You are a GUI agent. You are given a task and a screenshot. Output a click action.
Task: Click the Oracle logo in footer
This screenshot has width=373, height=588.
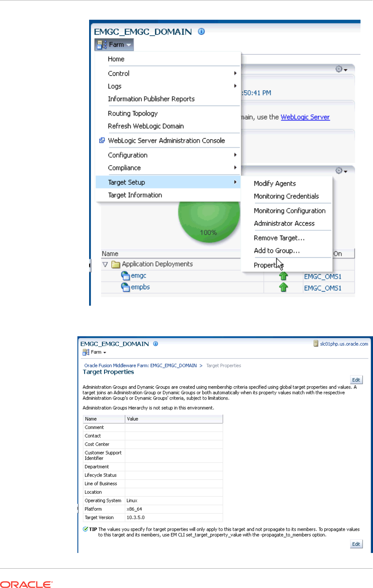pos(26,584)
